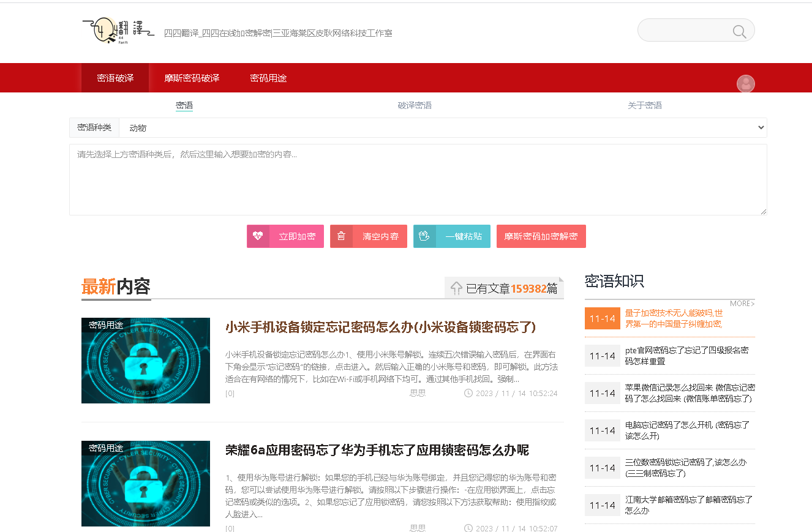Expand sidebar articles via MORE link
This screenshot has height=532, width=812.
pos(741,303)
